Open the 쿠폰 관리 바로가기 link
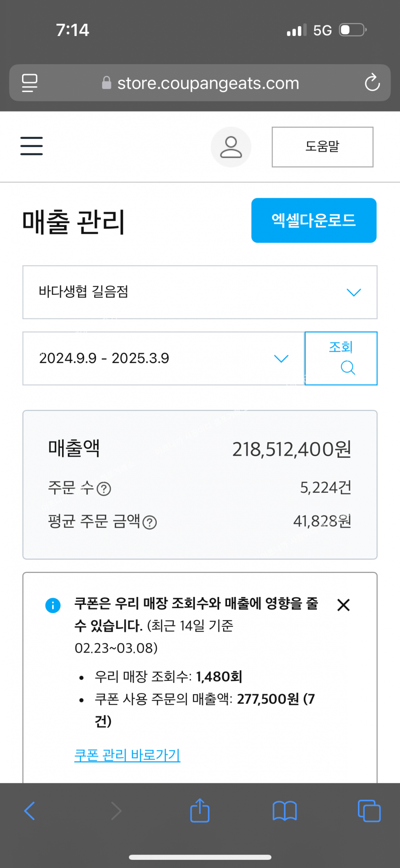 coord(127,755)
